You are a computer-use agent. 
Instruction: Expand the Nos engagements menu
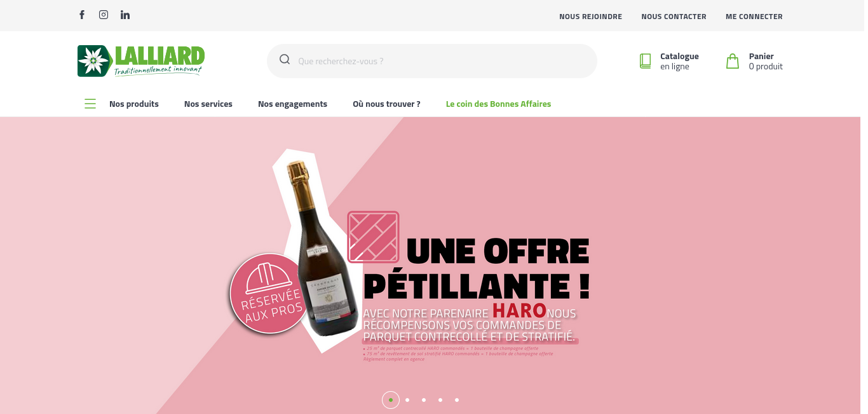coord(292,104)
